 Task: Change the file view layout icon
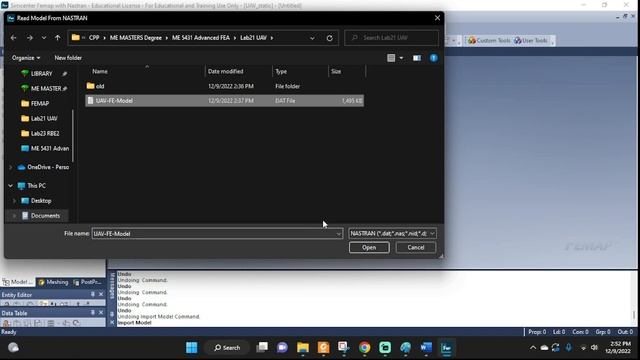point(391,58)
